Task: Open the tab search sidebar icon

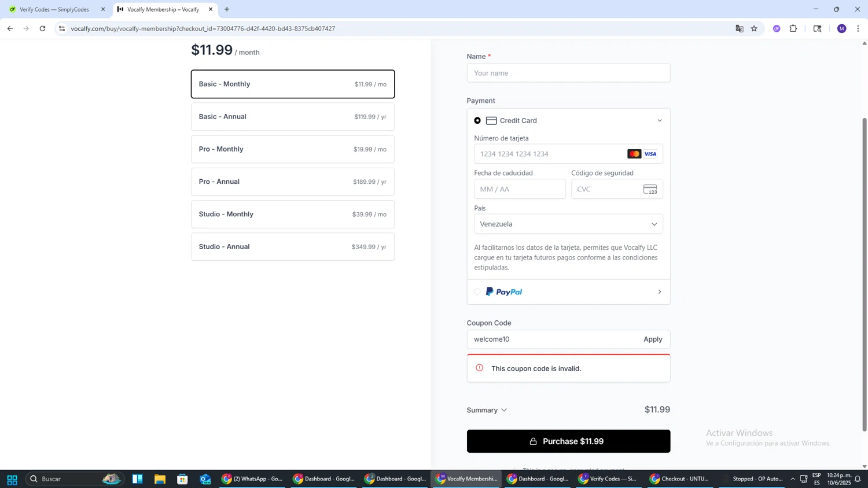Action: tap(817, 28)
